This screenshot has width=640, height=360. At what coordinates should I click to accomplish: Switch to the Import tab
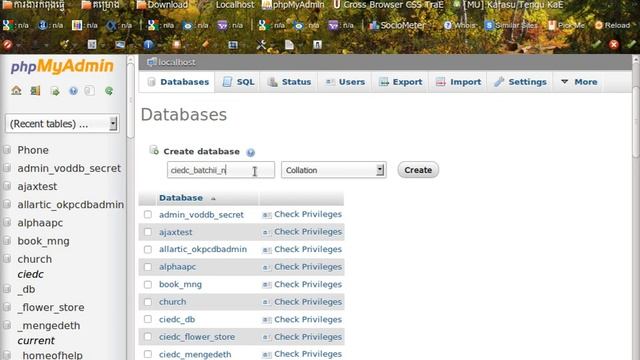(458, 82)
